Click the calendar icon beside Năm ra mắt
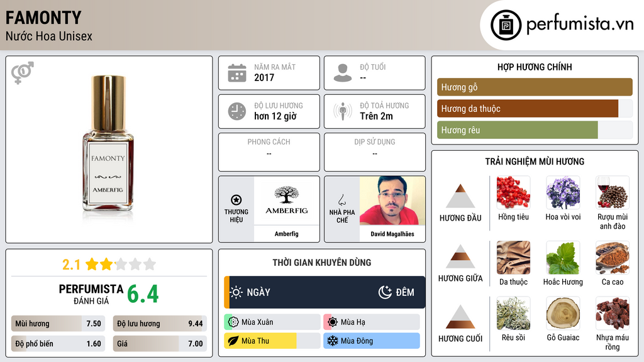 [237, 73]
